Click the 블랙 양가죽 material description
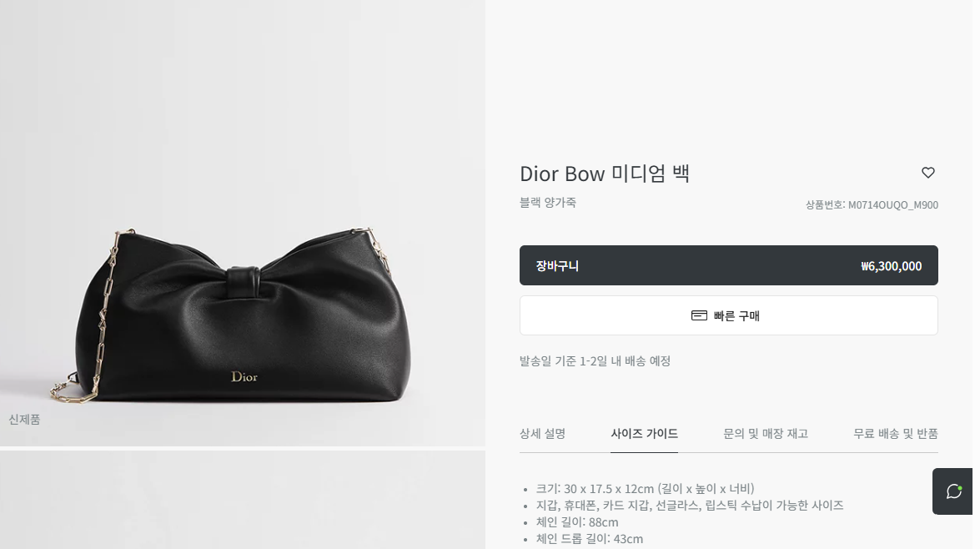Screen dimensions: 980x549 pyautogui.click(x=547, y=202)
